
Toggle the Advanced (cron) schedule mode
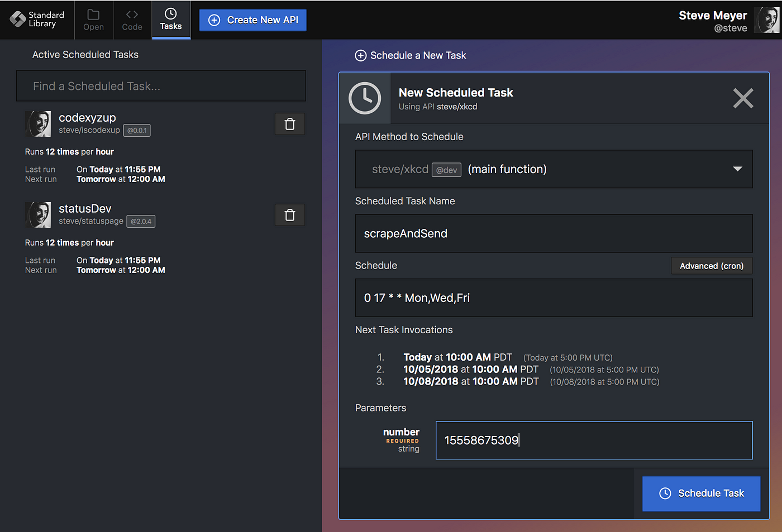pos(712,266)
